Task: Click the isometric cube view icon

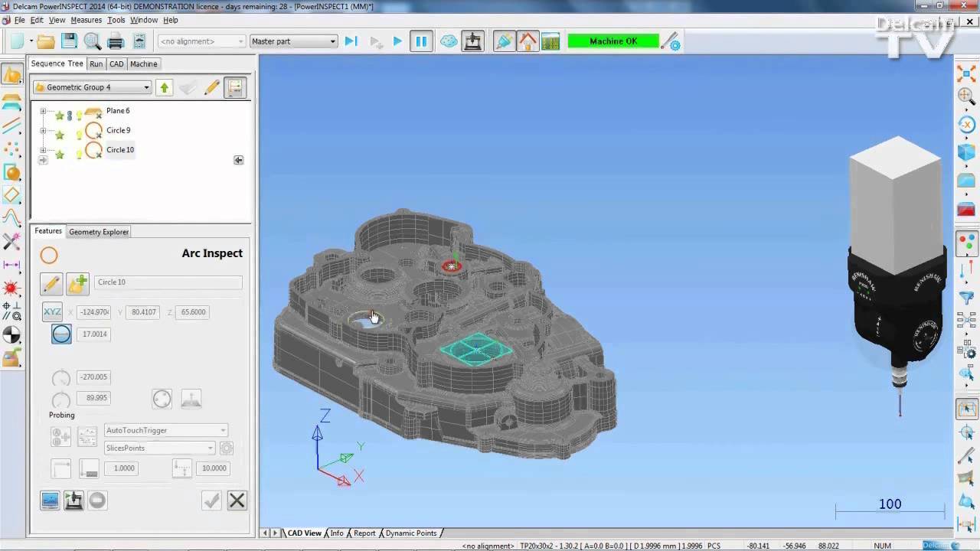Action: [967, 152]
